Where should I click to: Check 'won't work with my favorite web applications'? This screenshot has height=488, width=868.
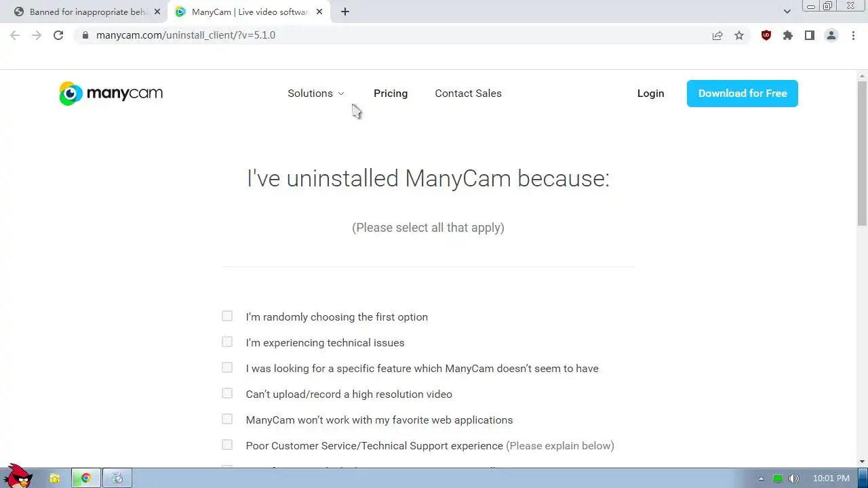[227, 419]
